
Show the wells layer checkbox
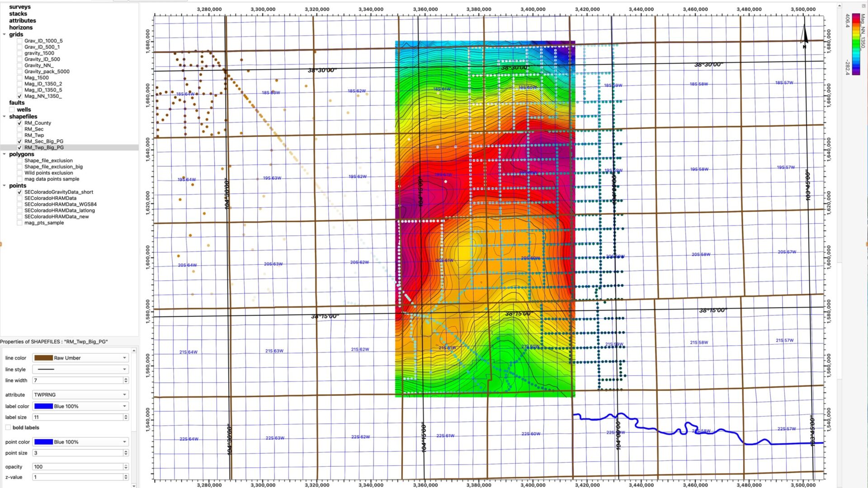[12, 110]
